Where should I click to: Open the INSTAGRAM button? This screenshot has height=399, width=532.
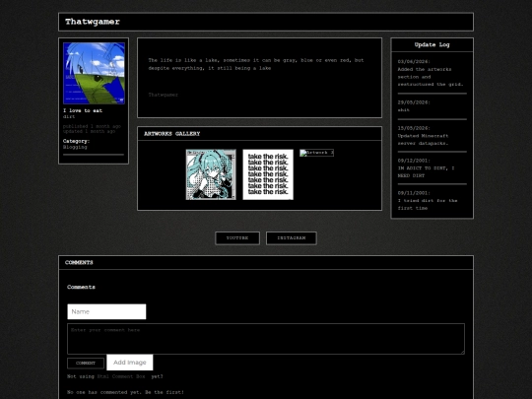tap(292, 238)
